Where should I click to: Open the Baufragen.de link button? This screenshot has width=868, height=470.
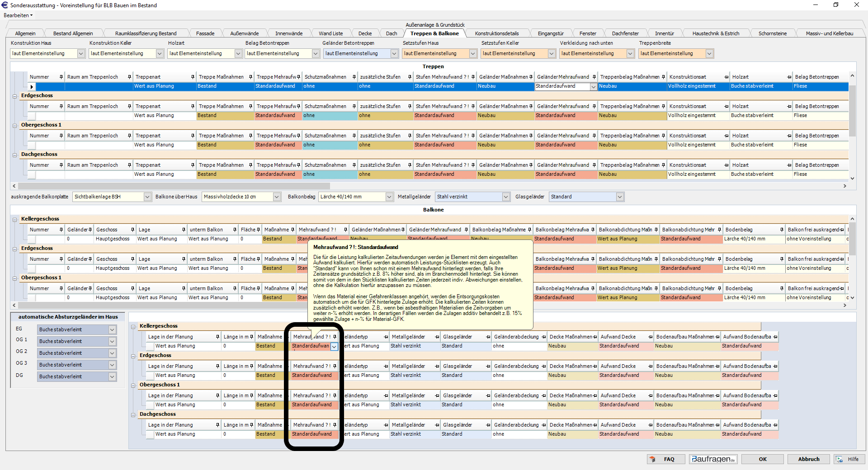pyautogui.click(x=713, y=459)
